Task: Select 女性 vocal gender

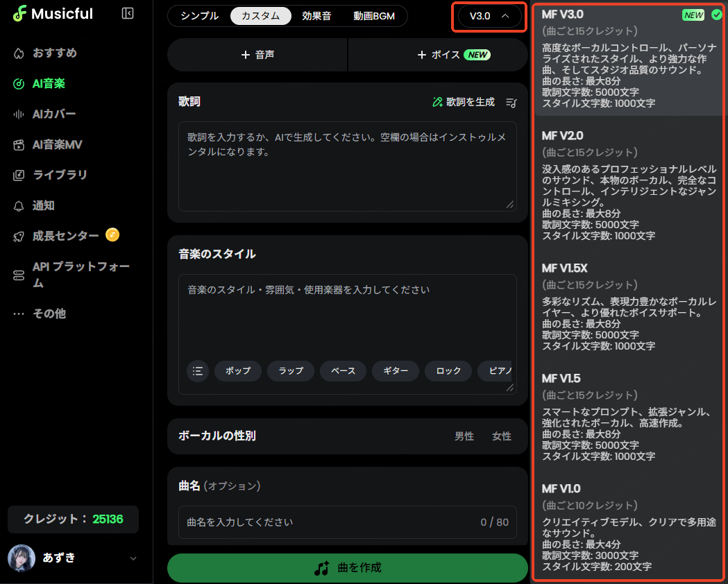Action: [502, 436]
